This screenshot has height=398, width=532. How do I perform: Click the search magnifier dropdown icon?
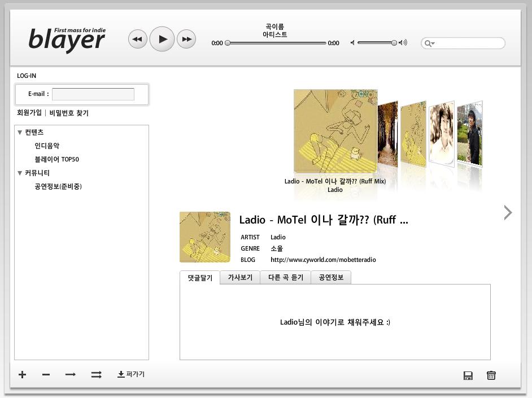point(430,43)
